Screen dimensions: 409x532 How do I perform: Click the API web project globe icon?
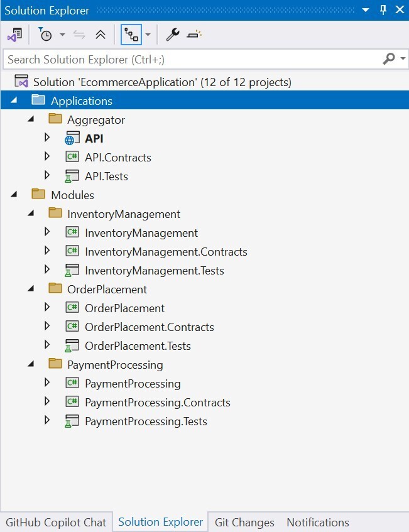coord(72,138)
